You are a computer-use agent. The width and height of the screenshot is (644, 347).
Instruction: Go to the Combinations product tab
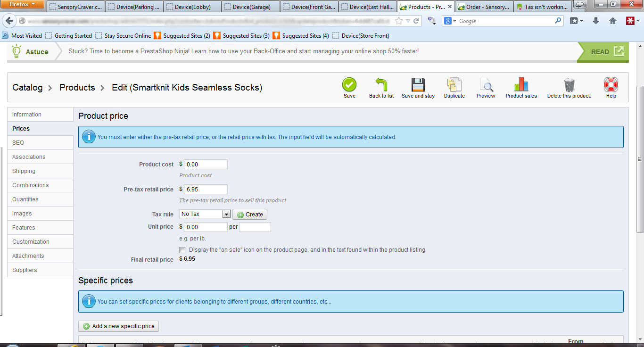[40, 185]
